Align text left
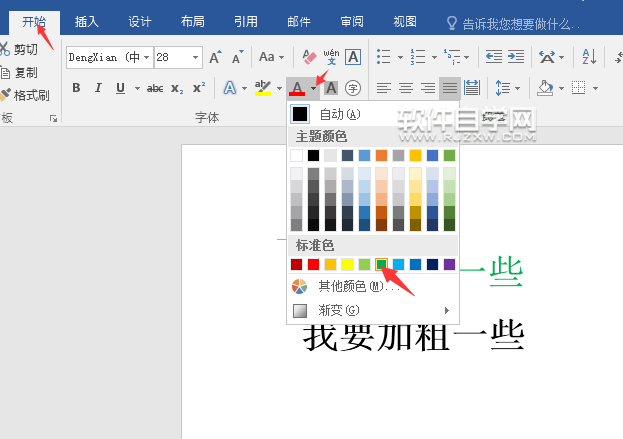 coord(383,88)
